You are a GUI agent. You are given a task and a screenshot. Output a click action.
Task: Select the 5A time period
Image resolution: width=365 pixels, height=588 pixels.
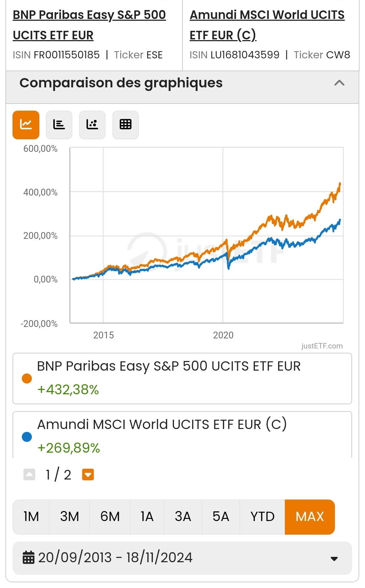(221, 517)
